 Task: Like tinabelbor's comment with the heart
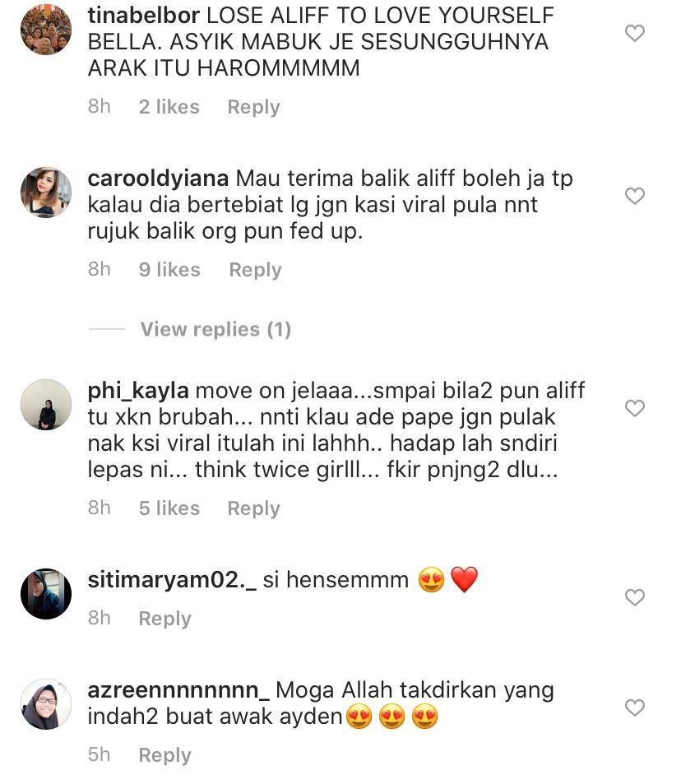[634, 33]
